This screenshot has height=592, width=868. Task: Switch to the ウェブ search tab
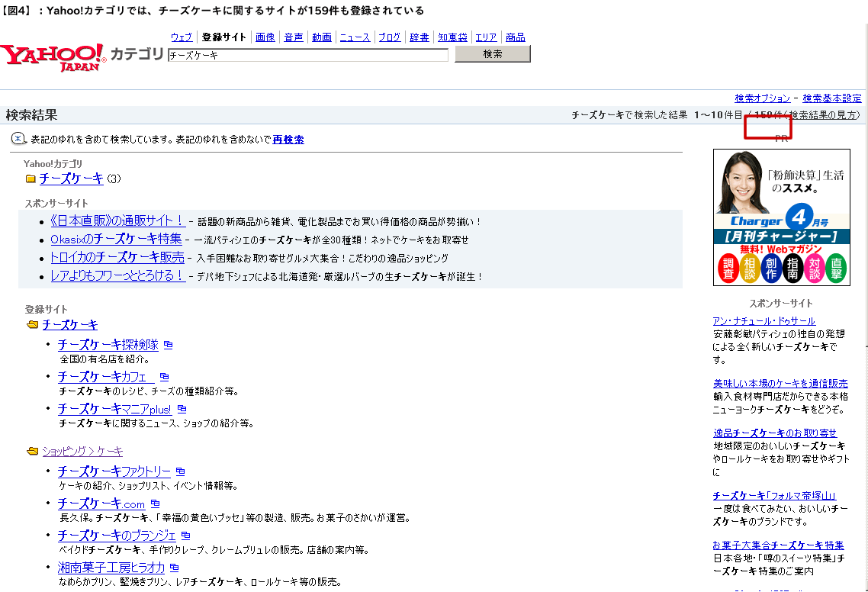(x=182, y=37)
